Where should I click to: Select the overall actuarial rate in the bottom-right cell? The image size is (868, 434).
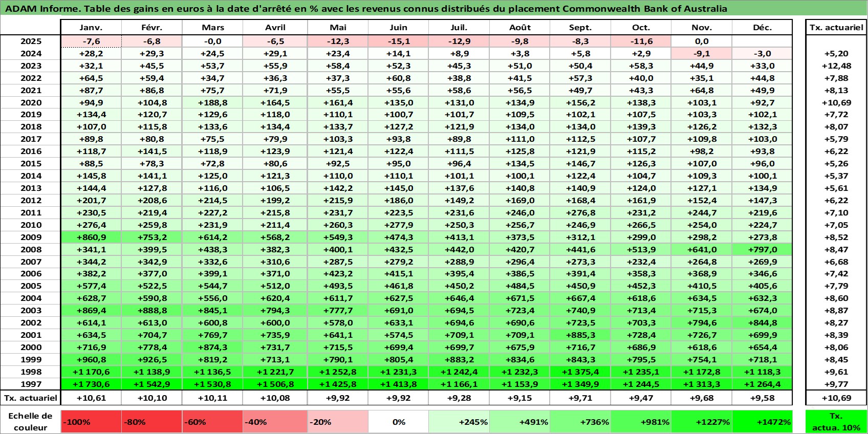point(836,398)
